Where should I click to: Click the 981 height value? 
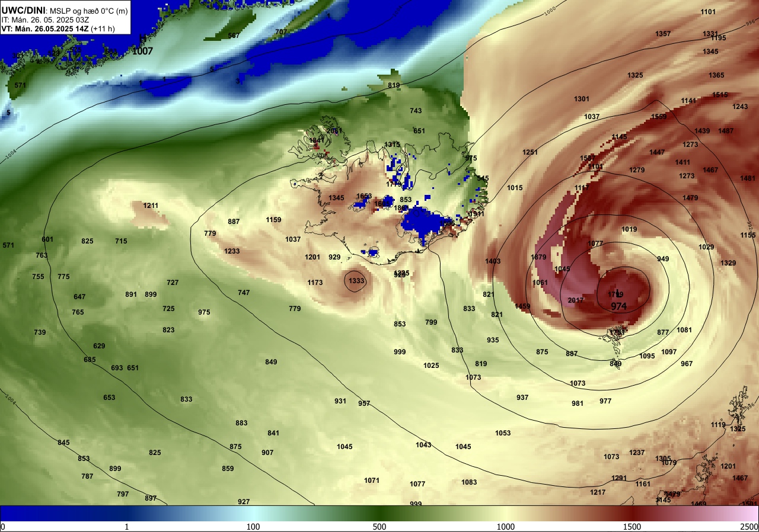(x=578, y=403)
